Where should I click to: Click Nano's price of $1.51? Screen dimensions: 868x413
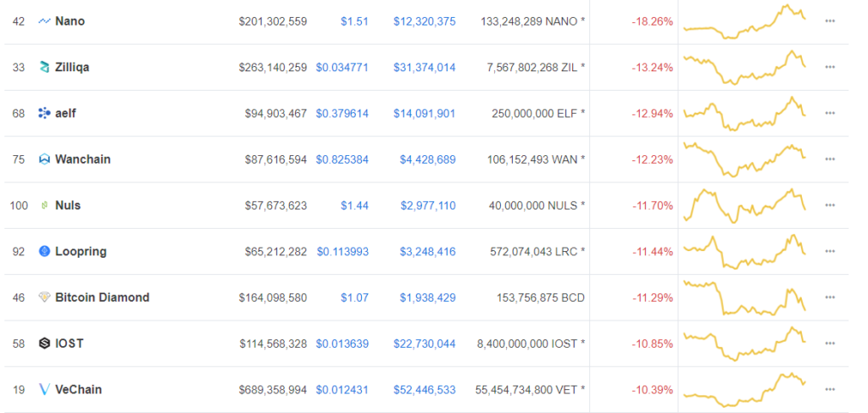[354, 21]
